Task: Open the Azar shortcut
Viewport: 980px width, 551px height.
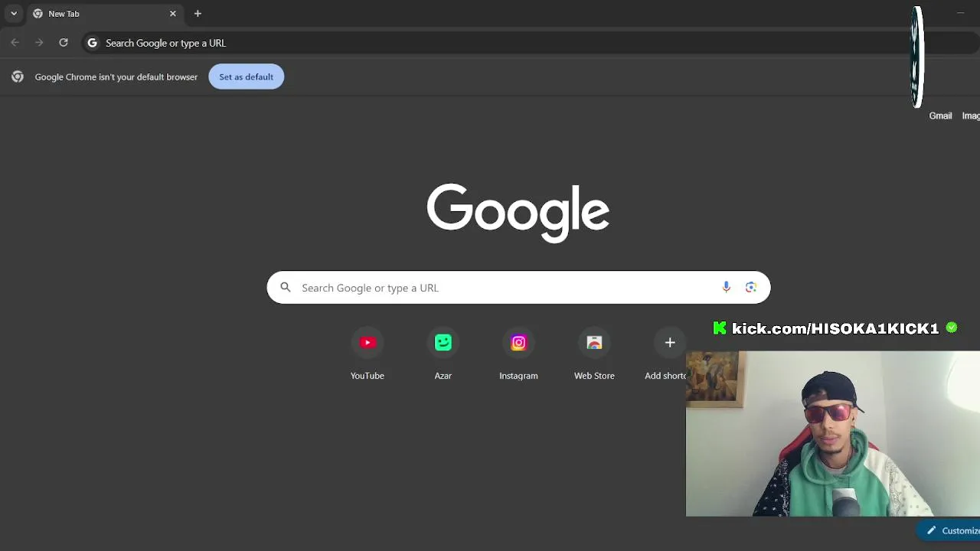Action: pos(443,355)
